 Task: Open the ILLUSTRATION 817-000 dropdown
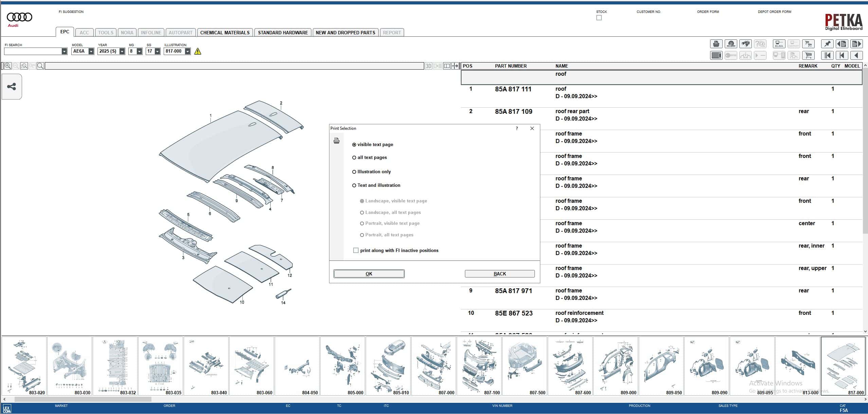(187, 51)
